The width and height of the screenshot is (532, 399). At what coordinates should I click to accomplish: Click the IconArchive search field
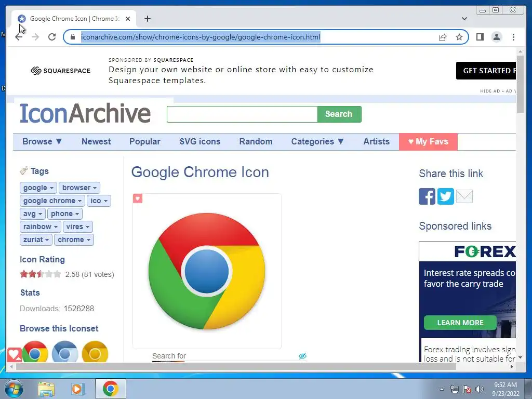pos(242,114)
